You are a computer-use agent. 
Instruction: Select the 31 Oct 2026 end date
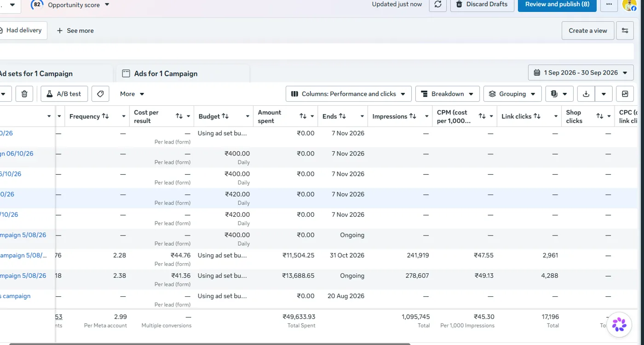click(347, 255)
